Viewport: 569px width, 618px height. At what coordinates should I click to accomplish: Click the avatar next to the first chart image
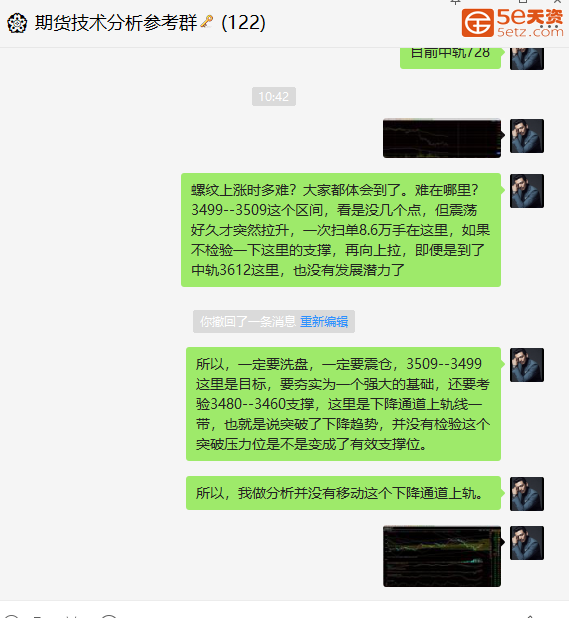tap(527, 136)
